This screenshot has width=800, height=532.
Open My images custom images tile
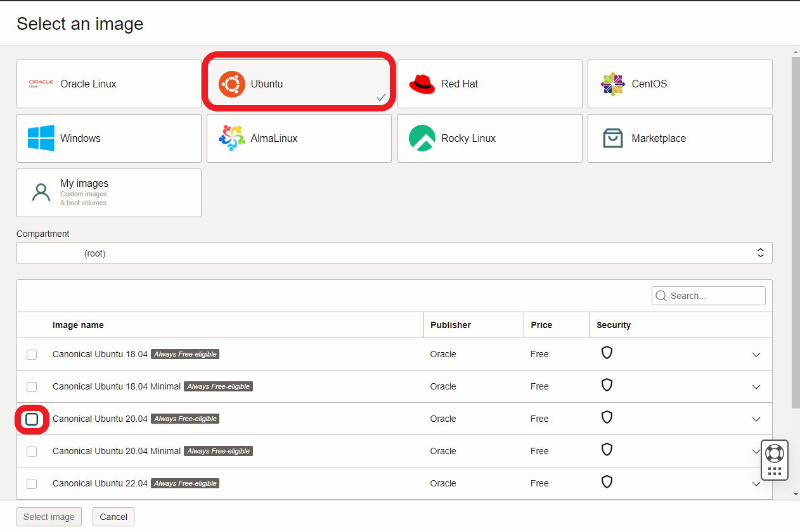tap(108, 193)
